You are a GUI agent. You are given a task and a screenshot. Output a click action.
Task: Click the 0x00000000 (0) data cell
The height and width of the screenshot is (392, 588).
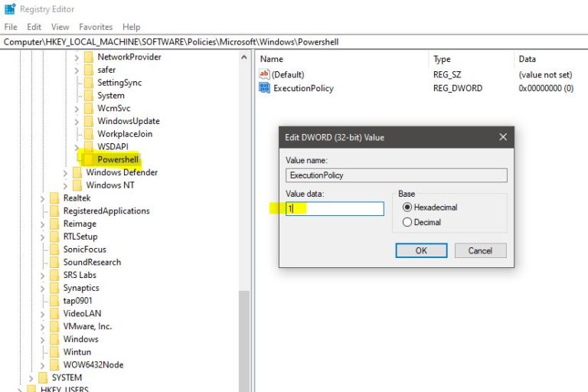coord(546,88)
